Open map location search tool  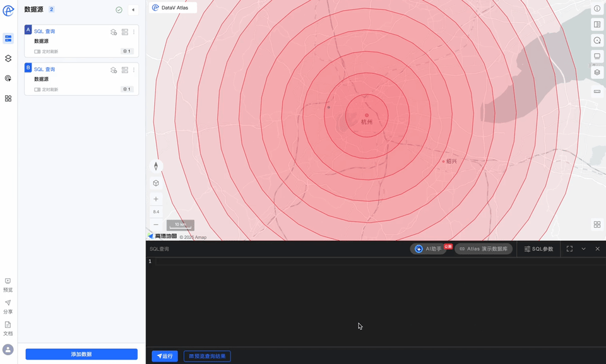[597, 40]
